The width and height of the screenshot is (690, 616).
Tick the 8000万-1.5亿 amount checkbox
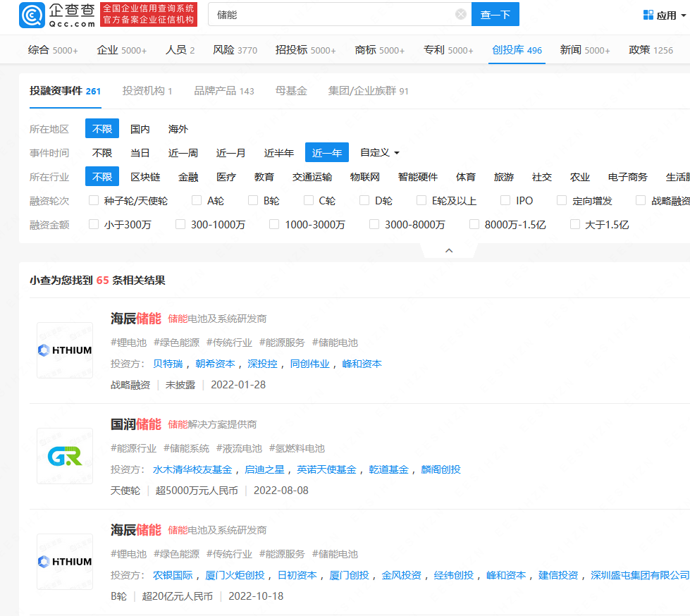point(474,224)
